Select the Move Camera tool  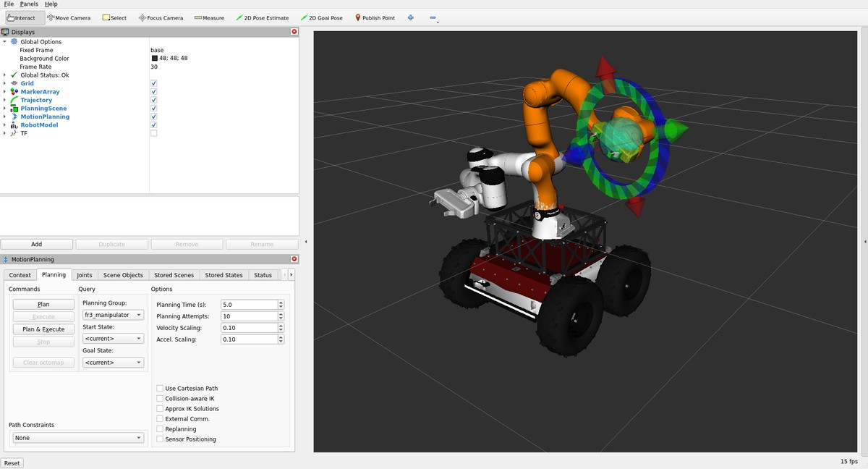tap(69, 18)
